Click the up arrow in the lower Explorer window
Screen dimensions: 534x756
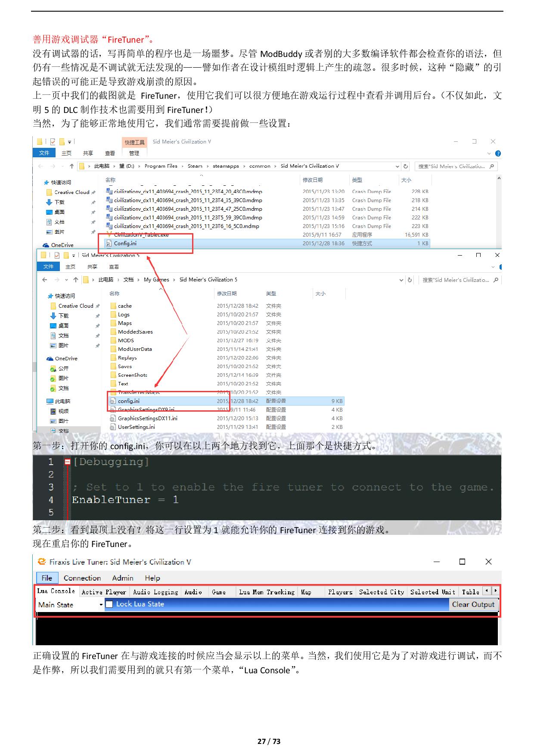[x=76, y=280]
